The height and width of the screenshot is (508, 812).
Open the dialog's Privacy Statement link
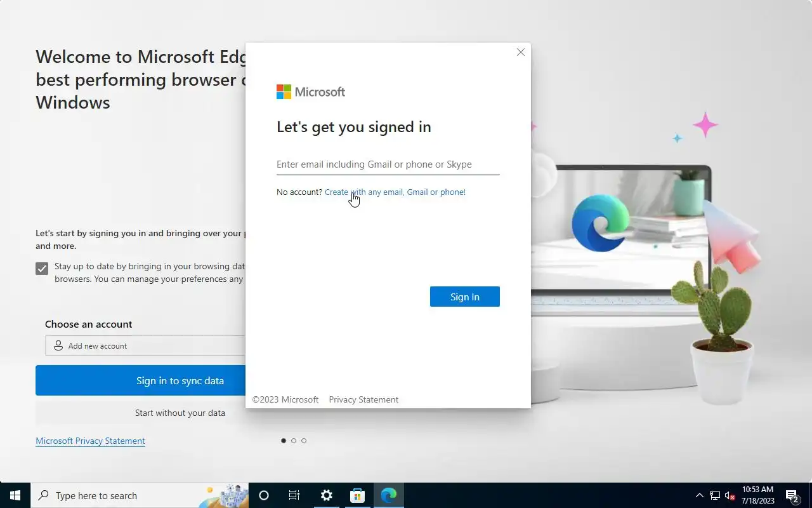click(x=363, y=399)
